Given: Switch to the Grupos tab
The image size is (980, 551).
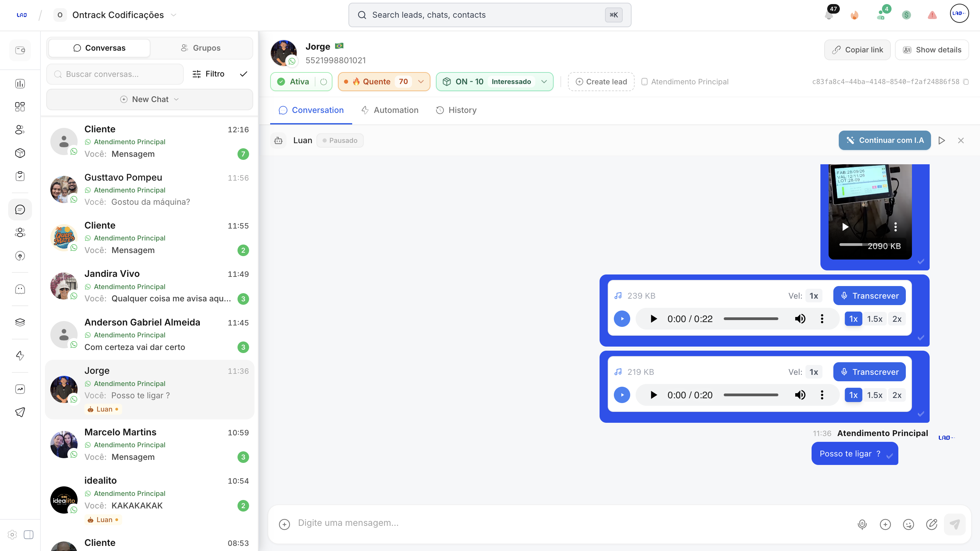Looking at the screenshot, I should [x=201, y=48].
